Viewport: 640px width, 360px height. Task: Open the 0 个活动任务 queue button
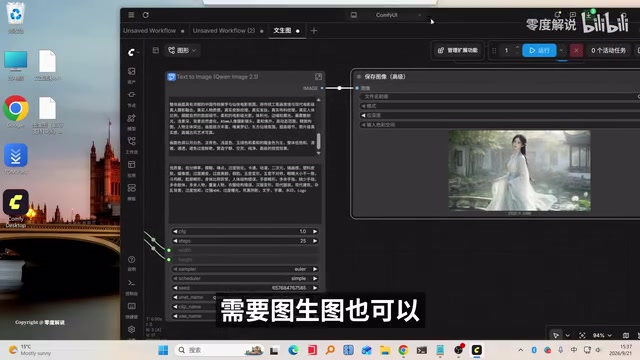click(x=608, y=50)
